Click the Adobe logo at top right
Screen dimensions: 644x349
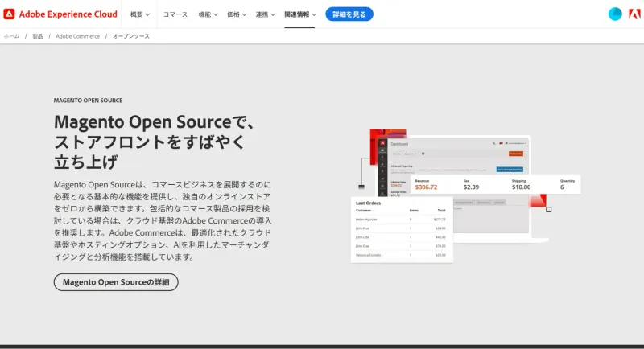point(634,14)
